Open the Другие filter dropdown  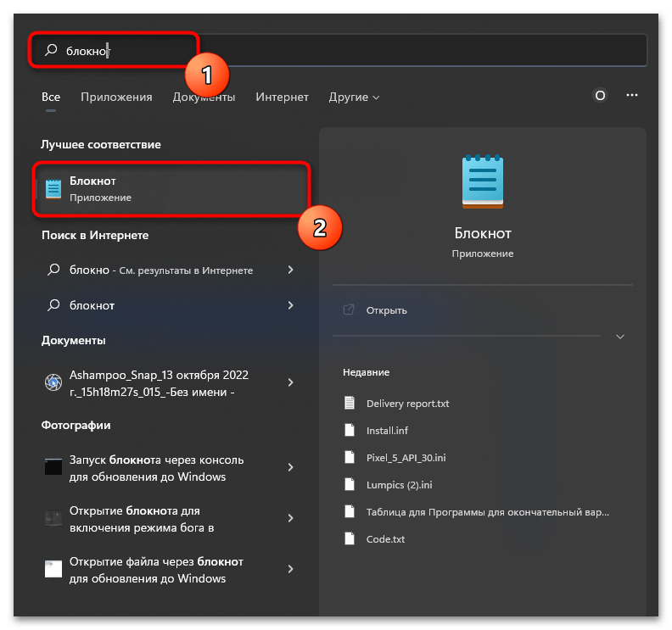(354, 98)
